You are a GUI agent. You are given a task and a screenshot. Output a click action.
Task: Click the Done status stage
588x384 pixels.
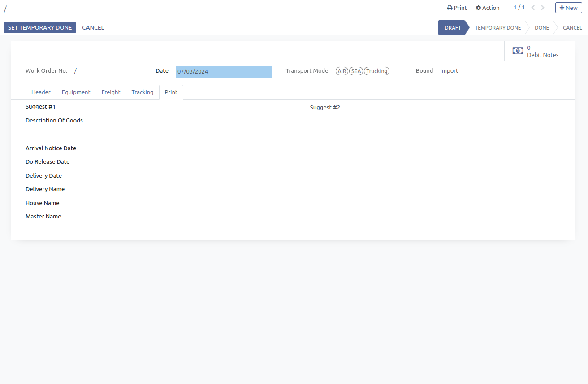[541, 28]
